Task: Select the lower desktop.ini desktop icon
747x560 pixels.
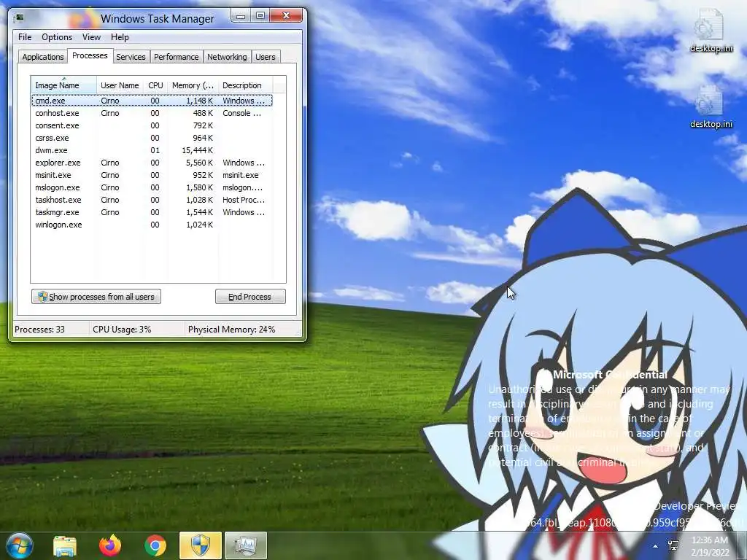Action: pos(711,107)
